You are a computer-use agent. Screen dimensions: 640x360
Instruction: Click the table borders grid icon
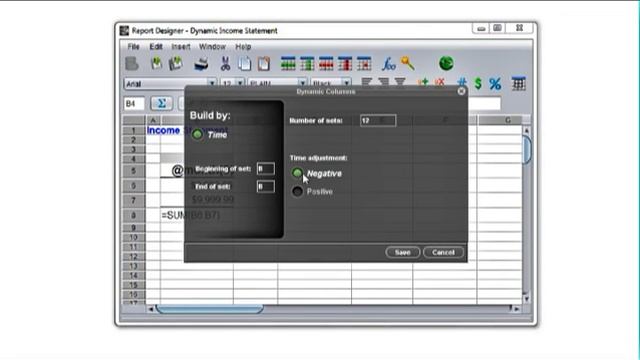pos(518,84)
